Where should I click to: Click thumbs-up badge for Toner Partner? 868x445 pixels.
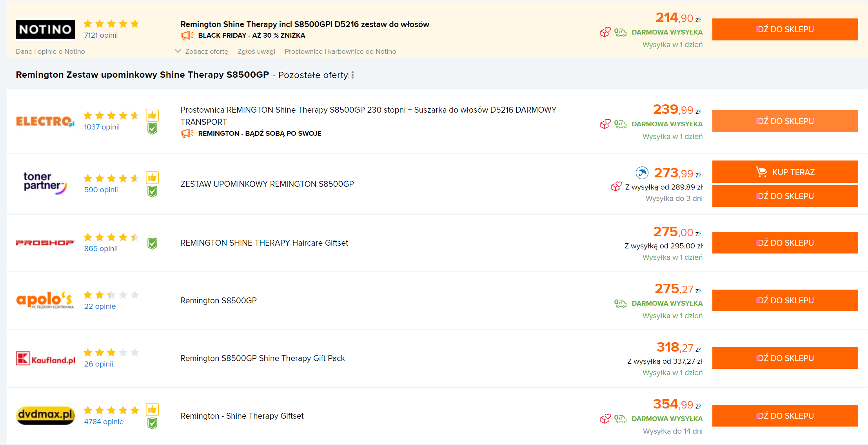click(152, 178)
